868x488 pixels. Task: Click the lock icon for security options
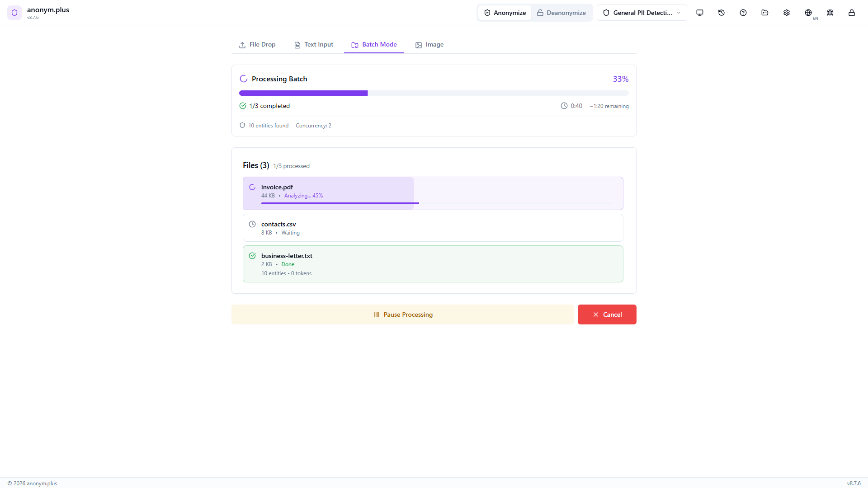pos(851,13)
